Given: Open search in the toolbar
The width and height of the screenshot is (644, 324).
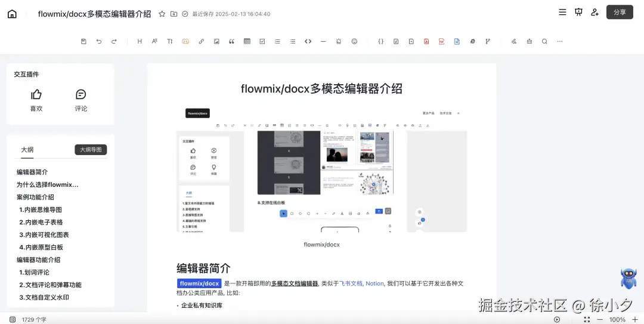Looking at the screenshot, I should pos(544,42).
